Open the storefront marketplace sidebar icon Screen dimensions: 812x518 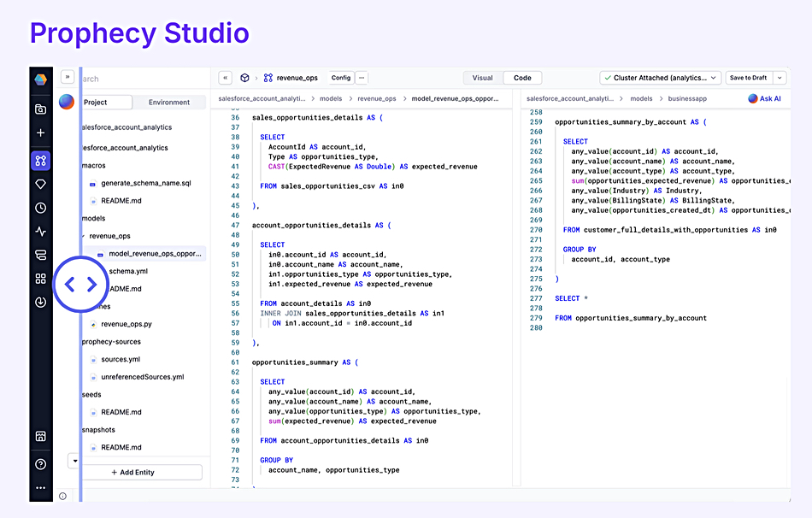point(40,436)
